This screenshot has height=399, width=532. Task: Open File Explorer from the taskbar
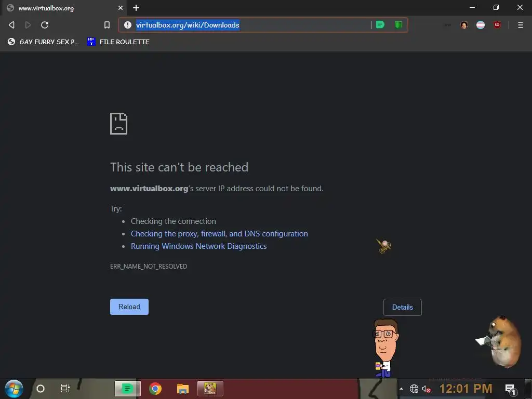[182, 389]
